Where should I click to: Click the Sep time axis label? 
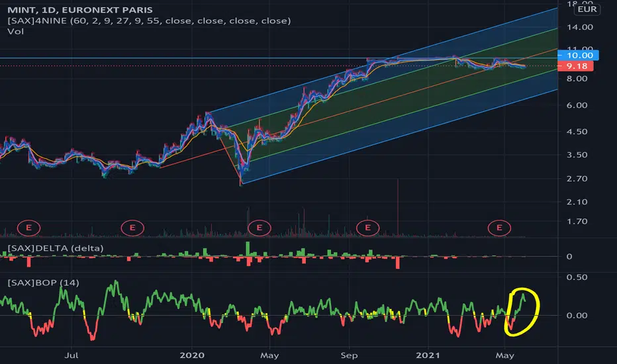click(x=349, y=356)
